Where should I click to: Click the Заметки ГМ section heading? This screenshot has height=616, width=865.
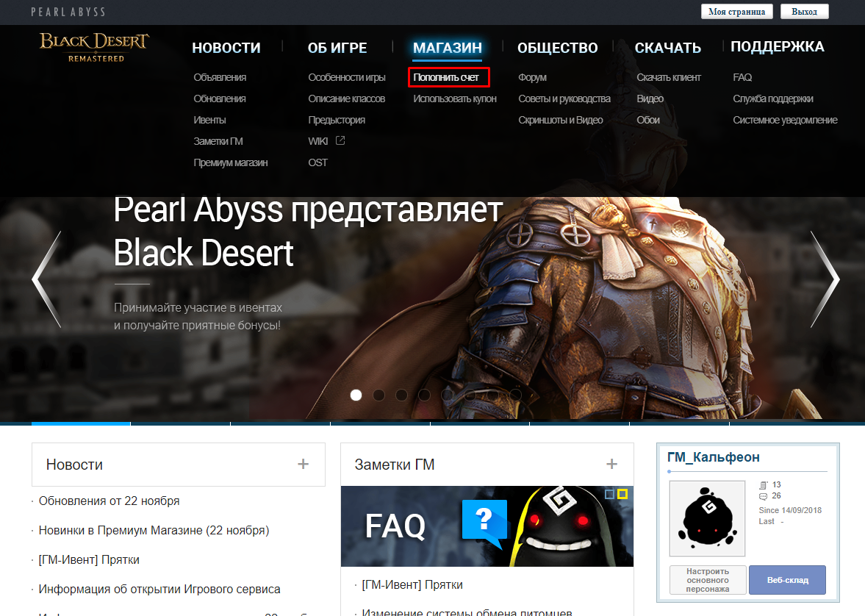click(x=395, y=465)
